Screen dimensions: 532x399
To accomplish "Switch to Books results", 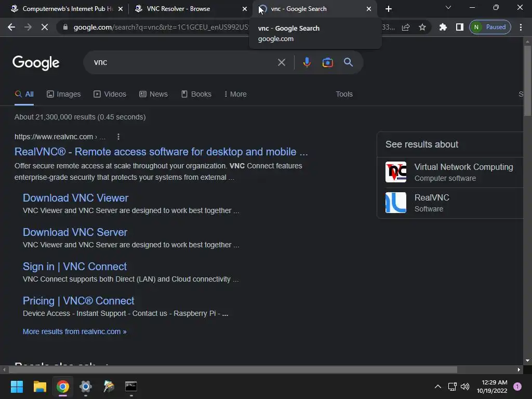I will (x=196, y=95).
